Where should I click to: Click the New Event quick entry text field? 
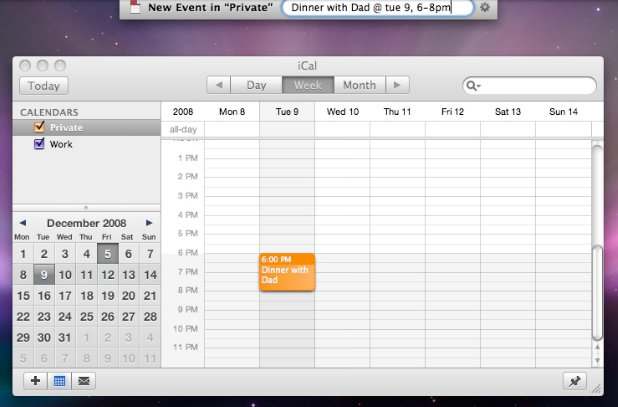coord(378,7)
